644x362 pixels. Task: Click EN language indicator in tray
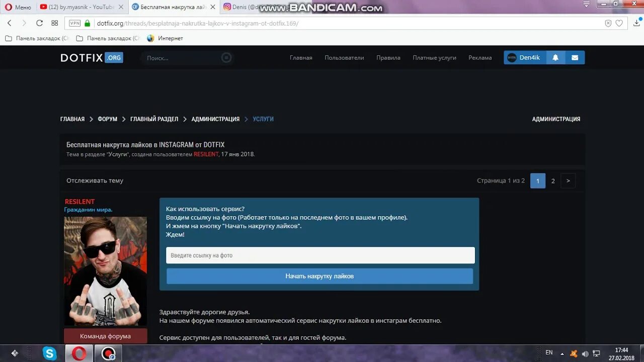(x=549, y=352)
